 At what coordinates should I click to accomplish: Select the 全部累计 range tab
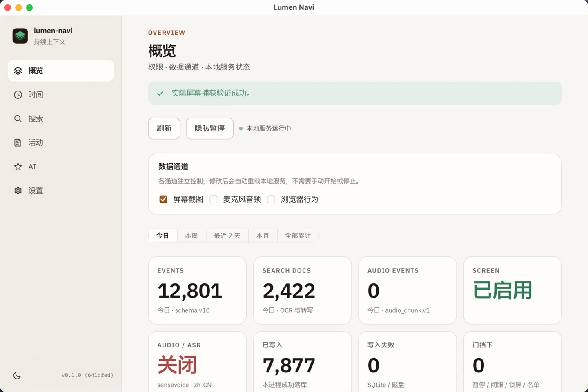click(298, 236)
